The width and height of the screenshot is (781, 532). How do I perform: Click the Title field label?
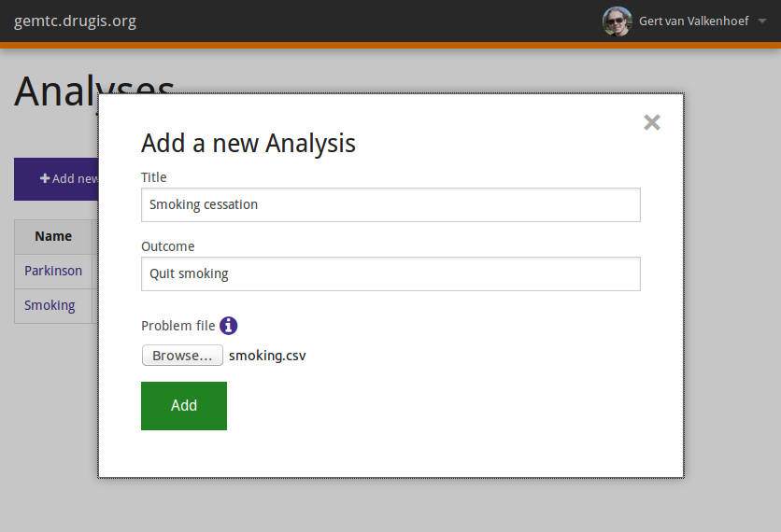(153, 177)
